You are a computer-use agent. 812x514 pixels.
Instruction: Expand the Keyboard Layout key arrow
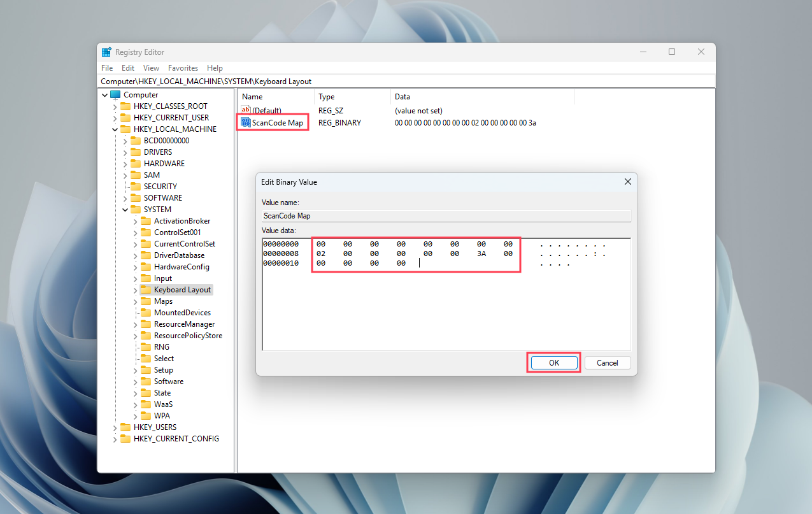tap(135, 290)
